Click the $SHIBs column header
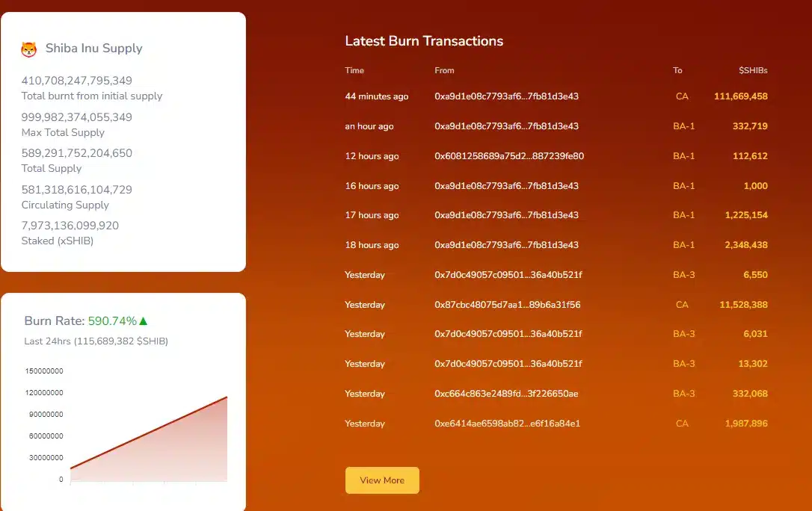 coord(753,70)
